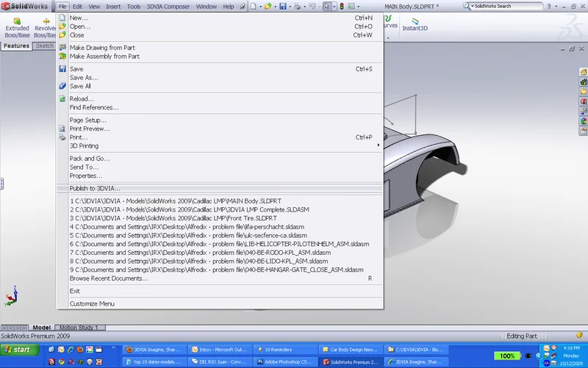Click the Rebuild traffic light icon

click(x=342, y=7)
